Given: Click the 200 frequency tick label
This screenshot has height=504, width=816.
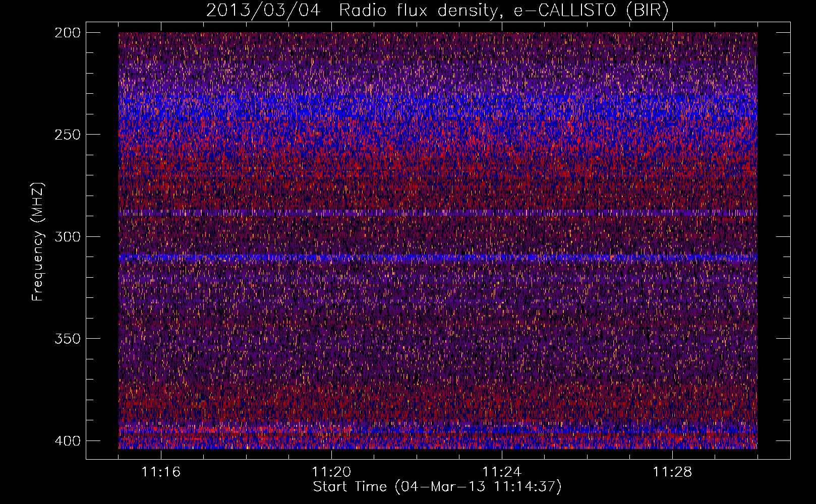Looking at the screenshot, I should tap(67, 32).
